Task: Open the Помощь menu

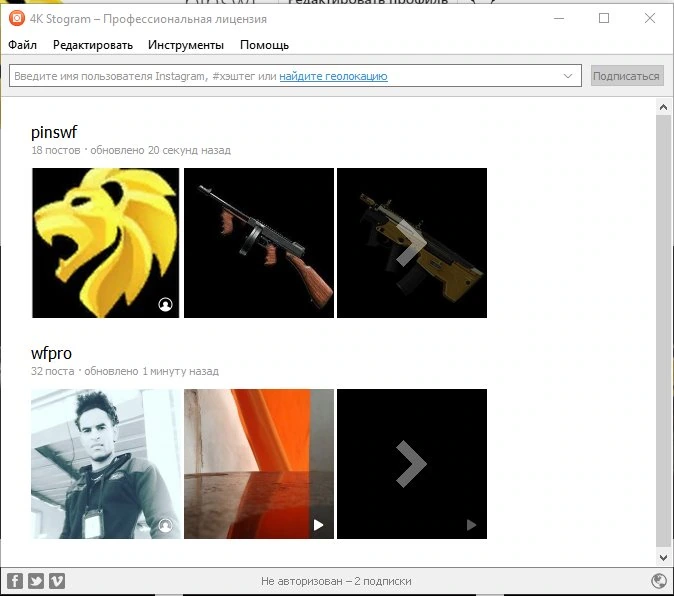Action: (x=264, y=45)
